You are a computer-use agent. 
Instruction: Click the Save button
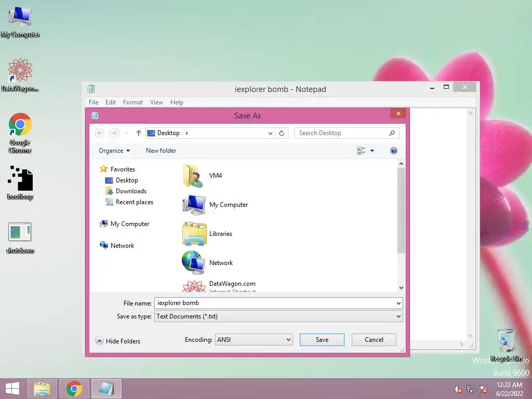coord(322,340)
